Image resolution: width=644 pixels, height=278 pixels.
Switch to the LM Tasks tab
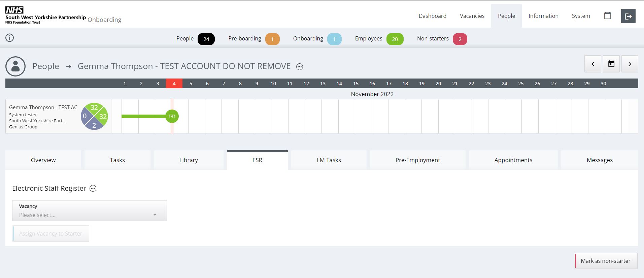[329, 160]
